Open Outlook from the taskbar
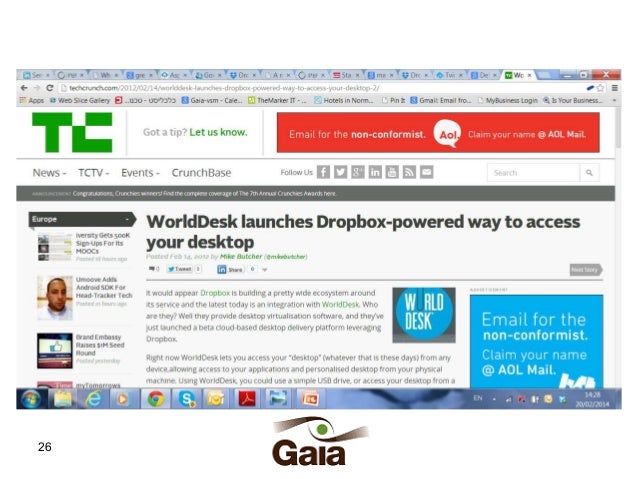The image size is (638, 479). 216,398
